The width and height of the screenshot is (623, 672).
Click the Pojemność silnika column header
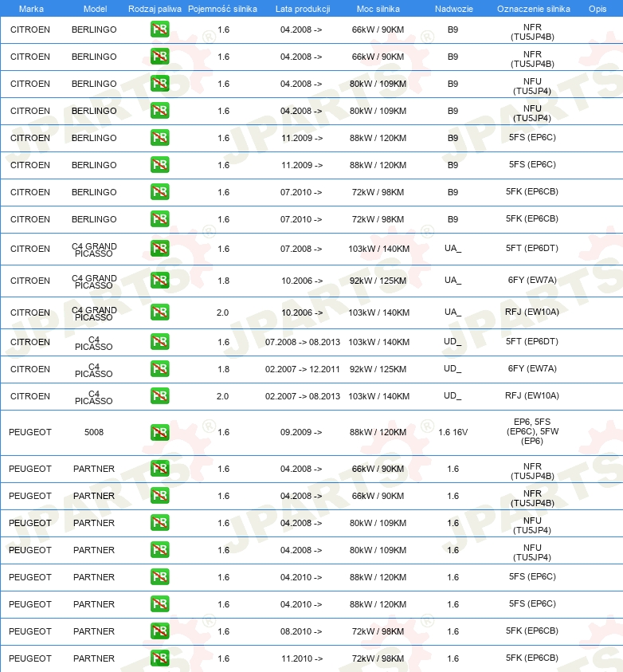coord(222,9)
